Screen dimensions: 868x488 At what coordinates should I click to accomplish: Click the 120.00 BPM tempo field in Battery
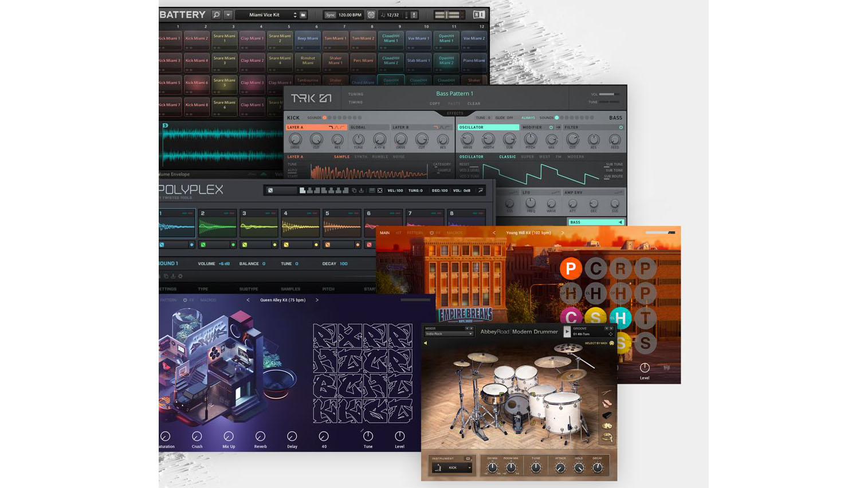coord(350,15)
